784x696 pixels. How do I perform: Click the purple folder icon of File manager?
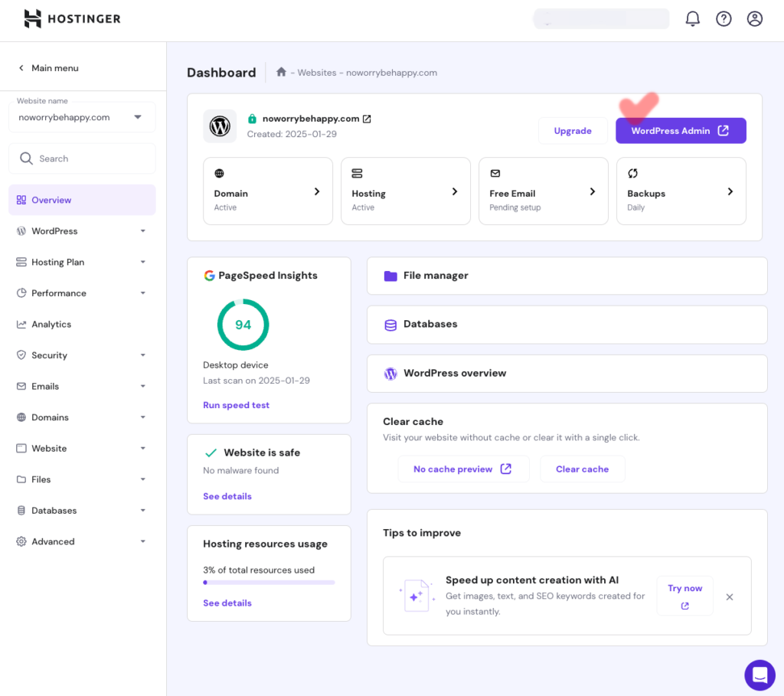click(x=390, y=276)
